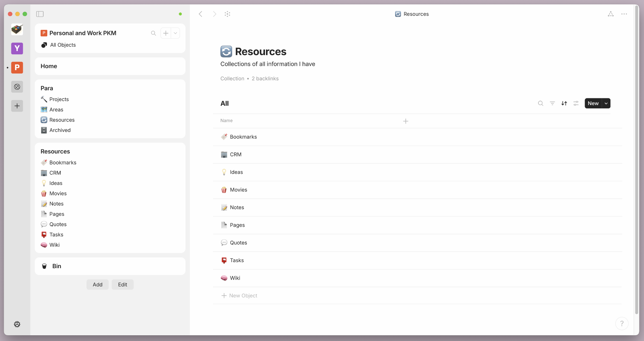The height and width of the screenshot is (341, 644).
Task: Open the Notes row in table
Action: [417, 207]
